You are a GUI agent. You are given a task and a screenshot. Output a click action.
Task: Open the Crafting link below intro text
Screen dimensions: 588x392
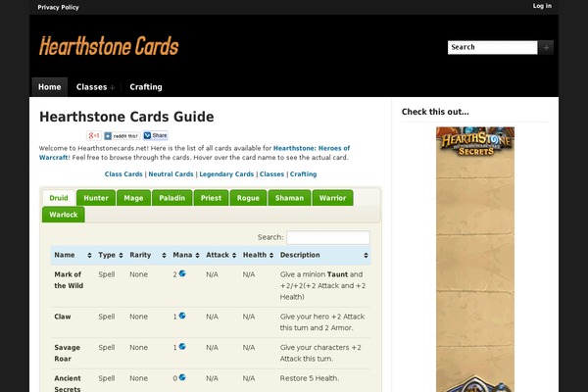pyautogui.click(x=304, y=174)
